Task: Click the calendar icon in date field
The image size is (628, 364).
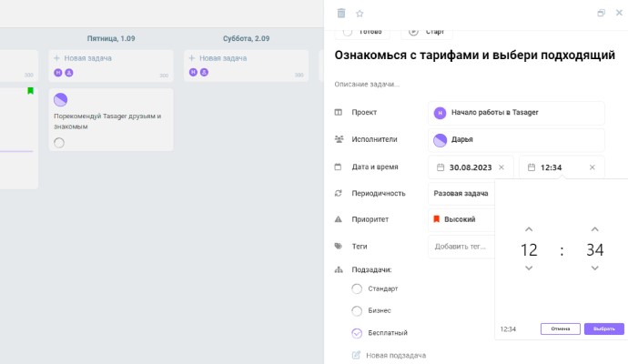Action: (441, 167)
